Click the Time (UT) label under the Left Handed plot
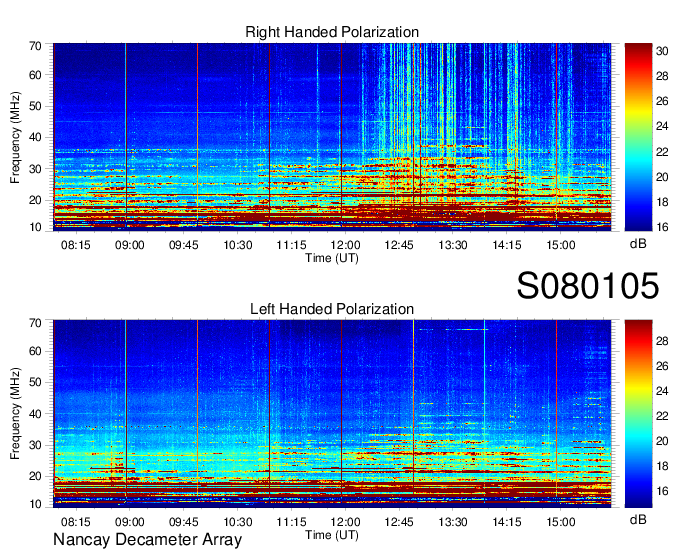 click(332, 535)
